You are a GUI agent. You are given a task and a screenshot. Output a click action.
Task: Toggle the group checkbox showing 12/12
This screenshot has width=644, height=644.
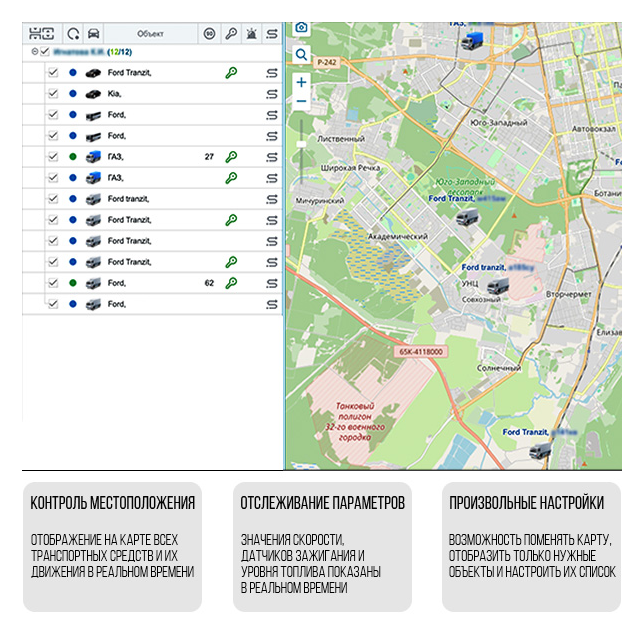tap(45, 51)
